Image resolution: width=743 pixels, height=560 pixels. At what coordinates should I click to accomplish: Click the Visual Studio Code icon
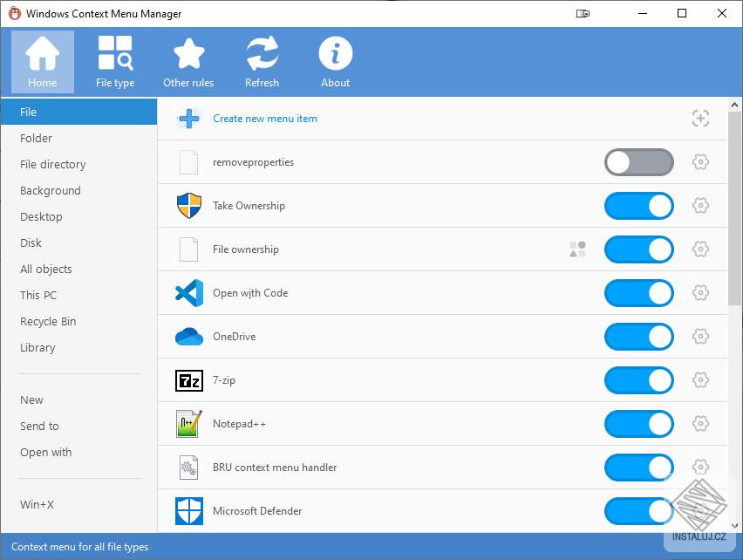189,293
